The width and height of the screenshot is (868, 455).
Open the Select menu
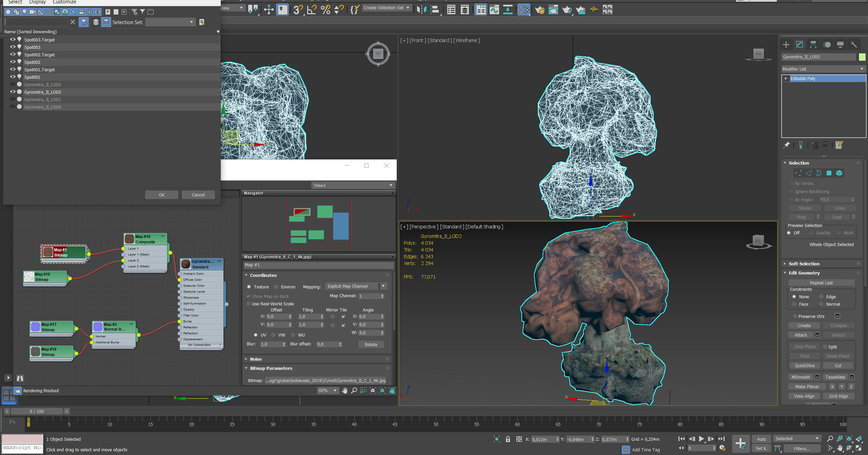click(15, 2)
